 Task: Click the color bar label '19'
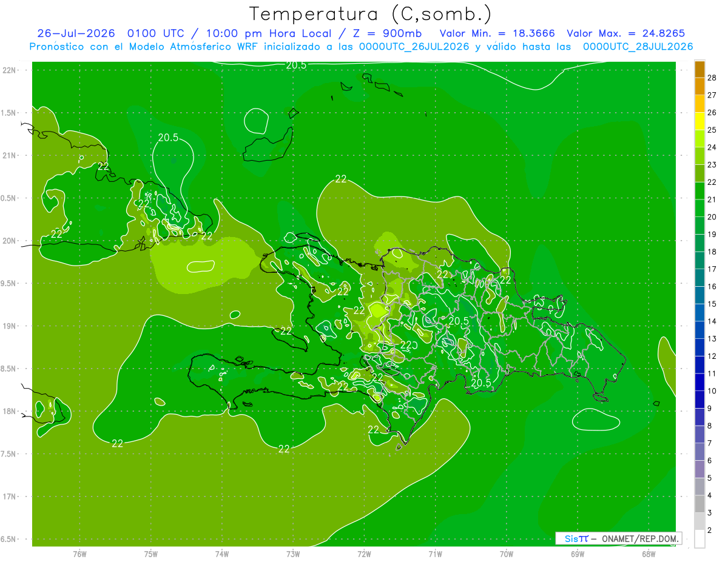(712, 234)
